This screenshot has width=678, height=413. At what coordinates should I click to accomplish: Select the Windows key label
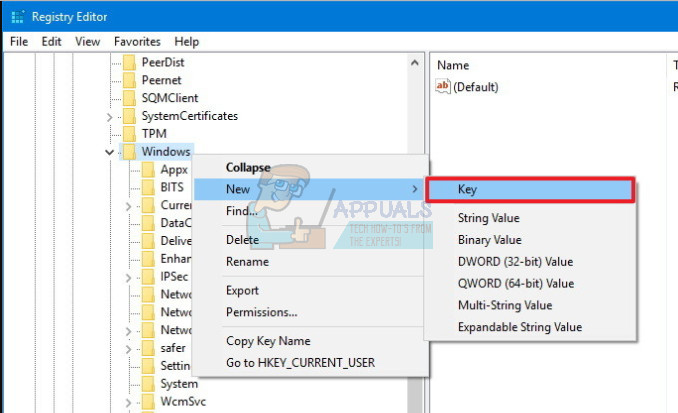(166, 152)
